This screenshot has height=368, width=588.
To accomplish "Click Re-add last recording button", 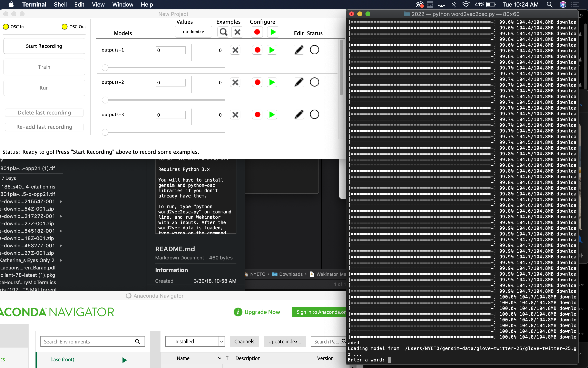I will [x=44, y=127].
